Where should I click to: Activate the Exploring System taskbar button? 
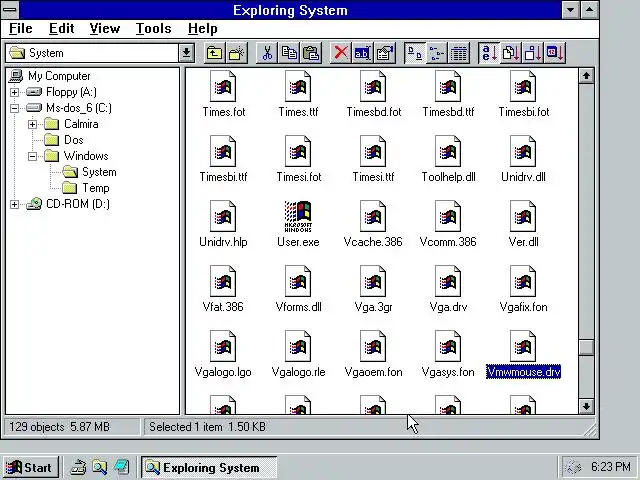[209, 467]
